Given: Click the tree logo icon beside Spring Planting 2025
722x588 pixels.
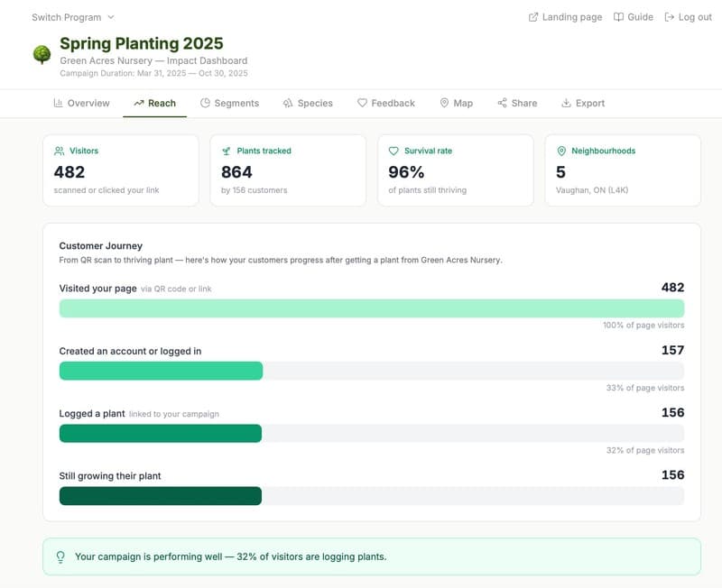Looking at the screenshot, I should tap(42, 55).
